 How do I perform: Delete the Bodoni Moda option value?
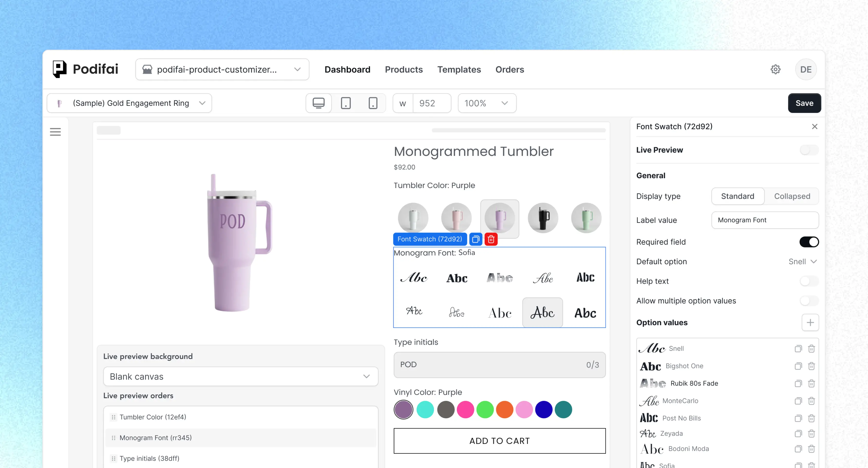pyautogui.click(x=811, y=449)
